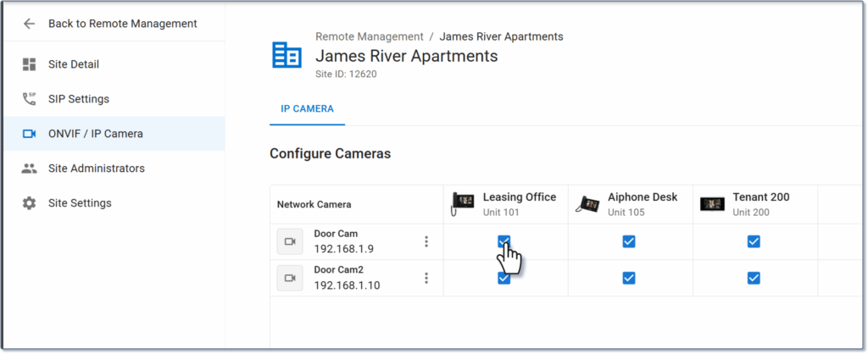Viewport: 868px width, 354px height.
Task: Uncheck Door Cam2 for Aiphone Desk
Action: 629,278
